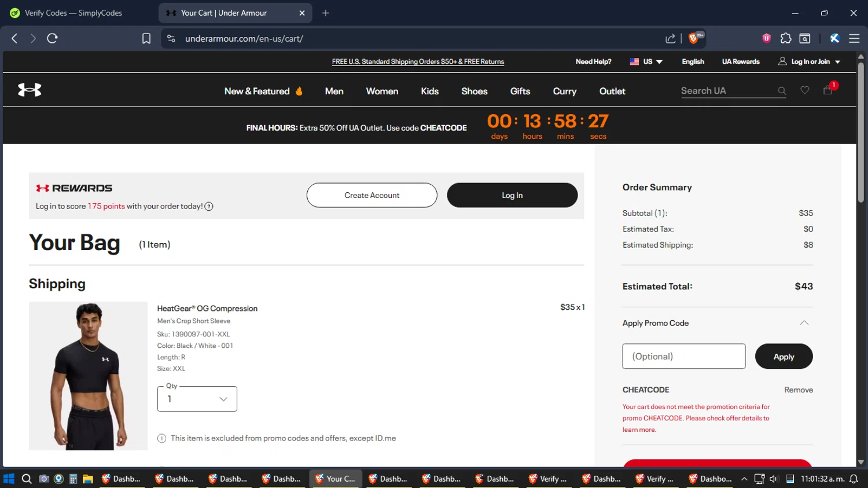Switch to Your C... taskbar window

click(336, 479)
